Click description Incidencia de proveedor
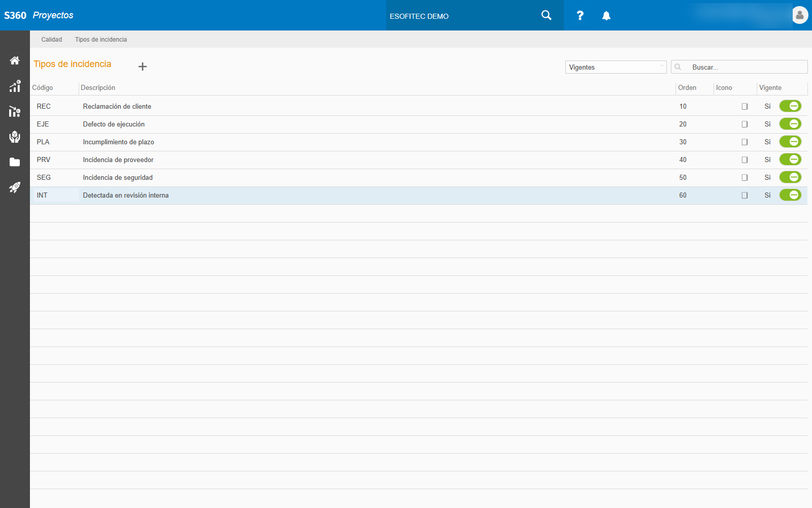 coord(118,160)
